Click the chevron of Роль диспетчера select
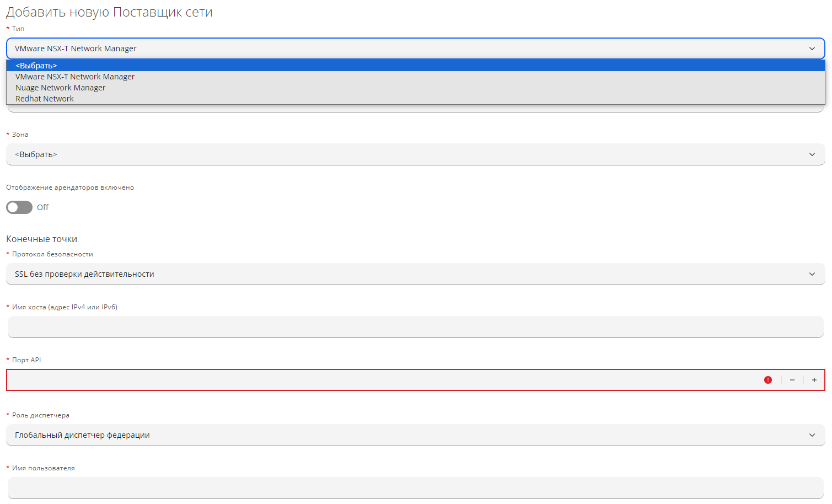This screenshot has height=504, width=832. [x=812, y=435]
